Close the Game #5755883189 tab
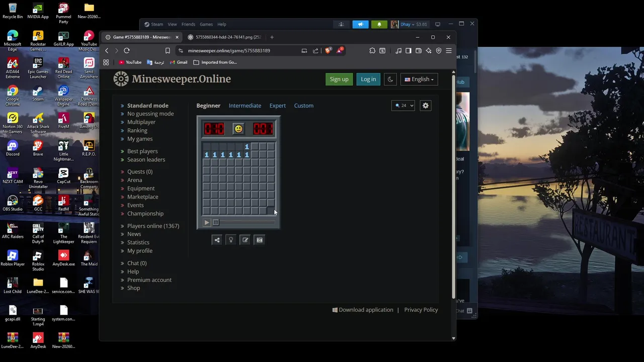Screen dimensions: 644x362 click(177, 37)
